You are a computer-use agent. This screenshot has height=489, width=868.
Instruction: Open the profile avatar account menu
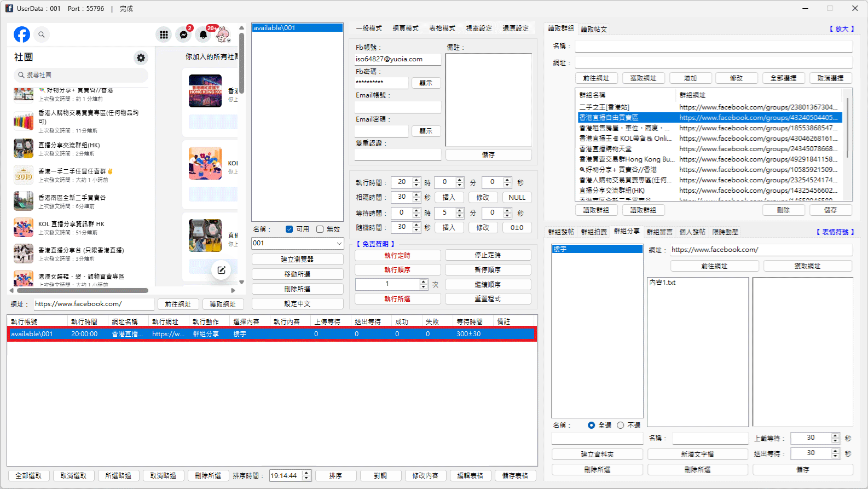(x=223, y=34)
